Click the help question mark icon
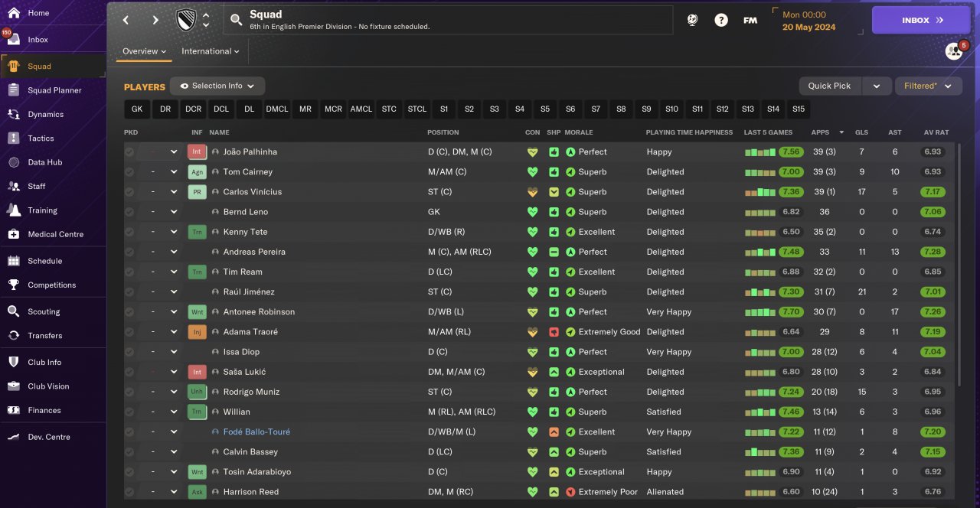Image resolution: width=980 pixels, height=508 pixels. pos(721,21)
